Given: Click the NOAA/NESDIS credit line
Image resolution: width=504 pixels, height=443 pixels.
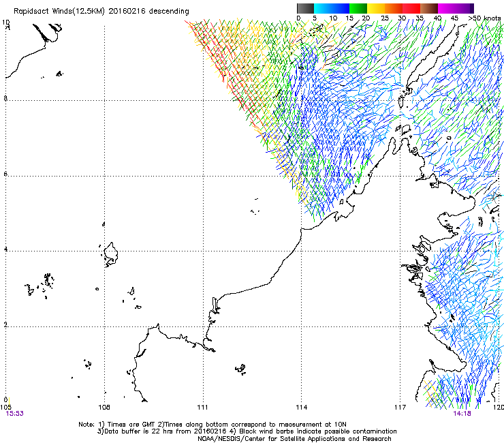Looking at the screenshot, I should [x=294, y=439].
